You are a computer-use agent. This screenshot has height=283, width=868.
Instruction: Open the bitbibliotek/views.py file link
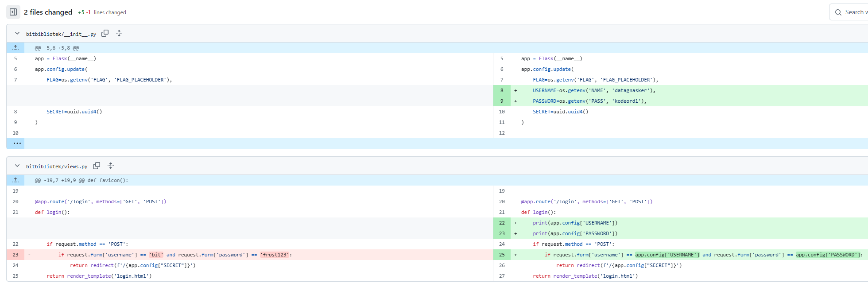click(x=57, y=167)
